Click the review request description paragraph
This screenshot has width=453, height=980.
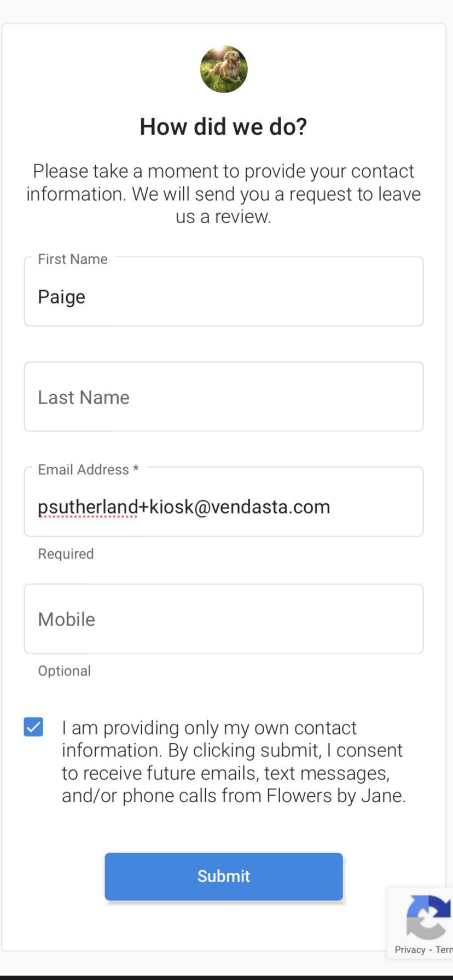pyautogui.click(x=224, y=194)
